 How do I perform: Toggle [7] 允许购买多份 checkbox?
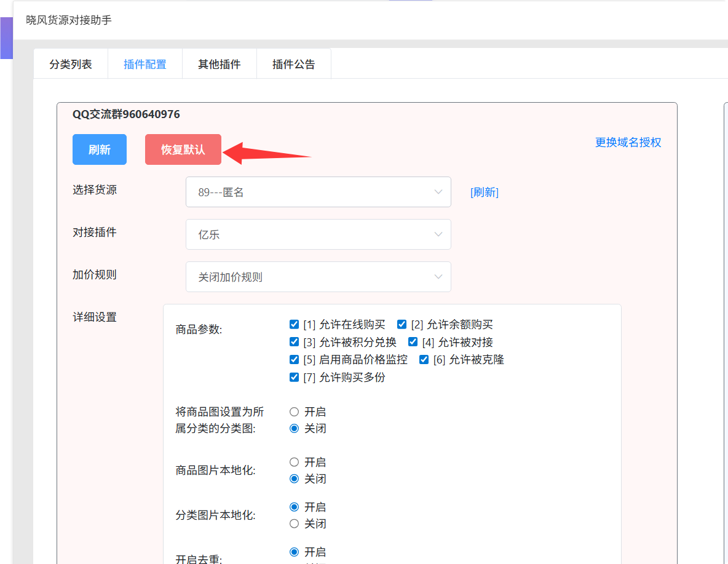tap(295, 378)
